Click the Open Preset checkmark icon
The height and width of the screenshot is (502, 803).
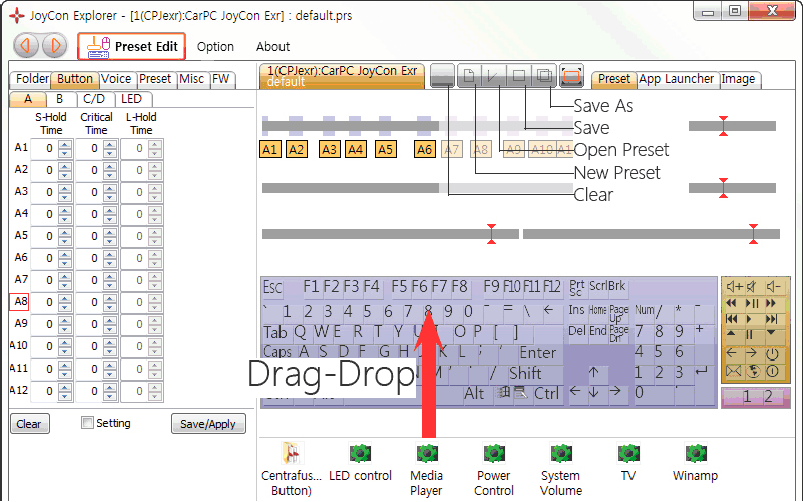click(493, 76)
